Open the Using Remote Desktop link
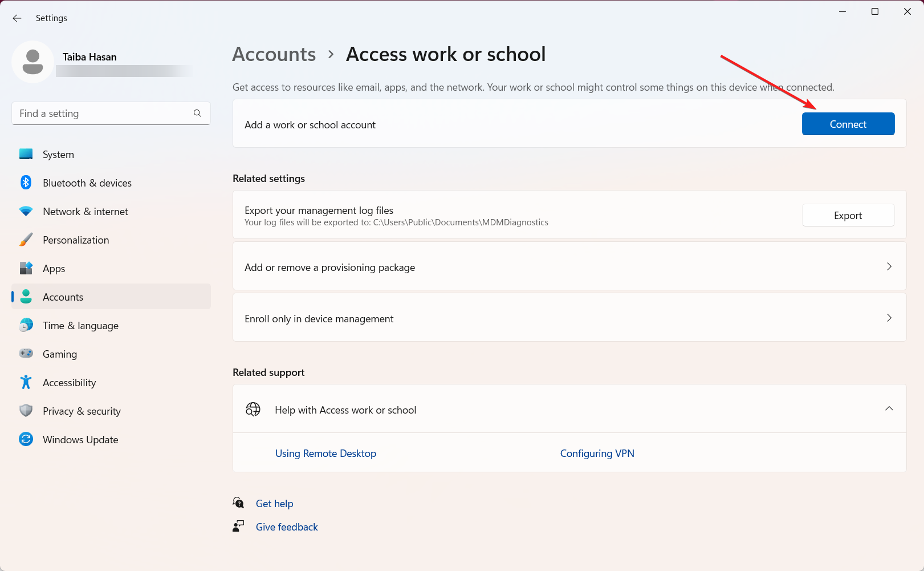Screen dimensions: 924x571 [x=325, y=453]
